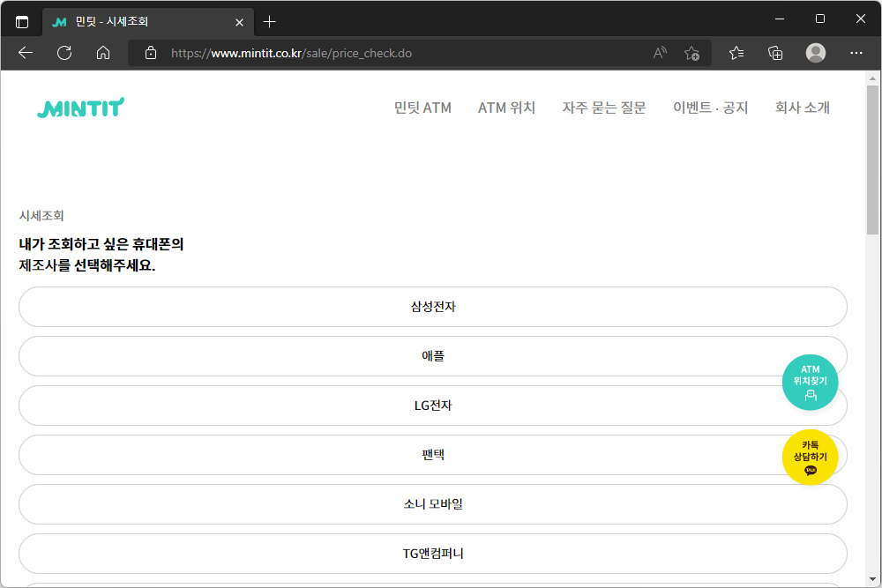Open the browser settings ellipsis menu
This screenshot has height=588, width=882.
click(x=856, y=53)
